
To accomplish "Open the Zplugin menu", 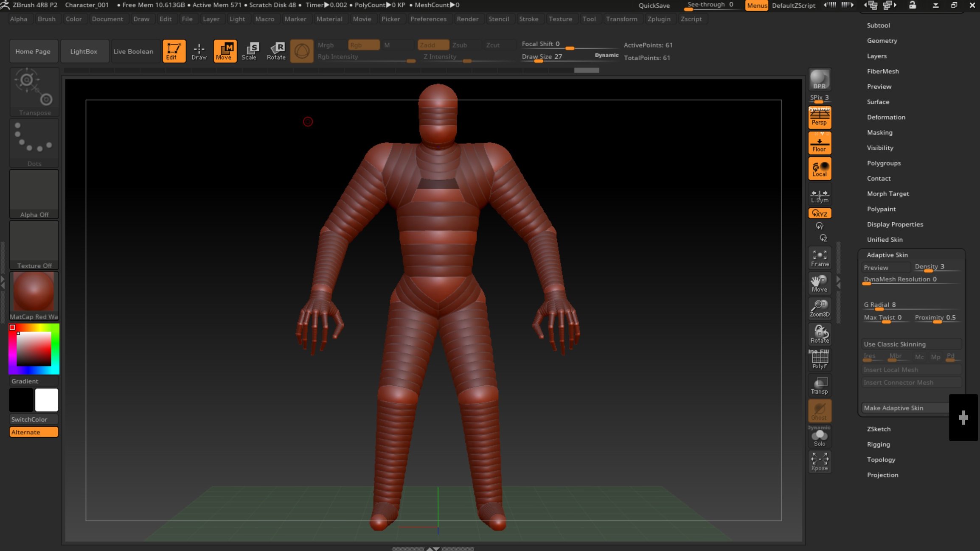I will (657, 18).
